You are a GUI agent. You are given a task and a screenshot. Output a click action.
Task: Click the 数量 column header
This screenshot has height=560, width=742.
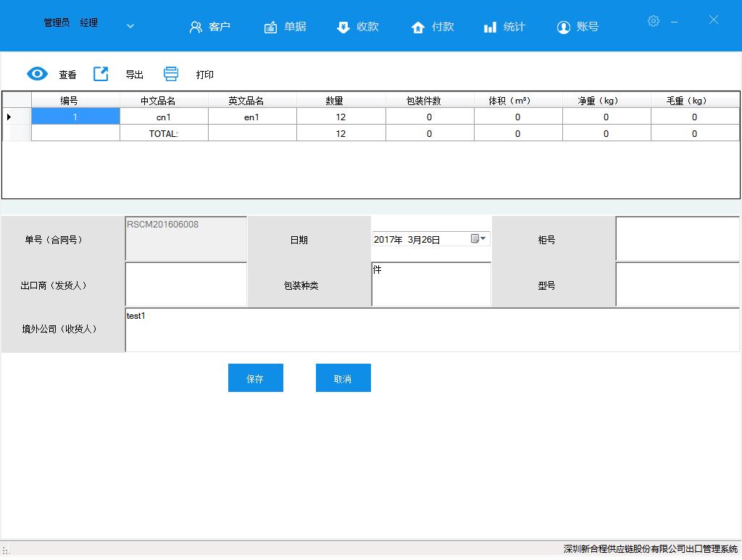(341, 100)
